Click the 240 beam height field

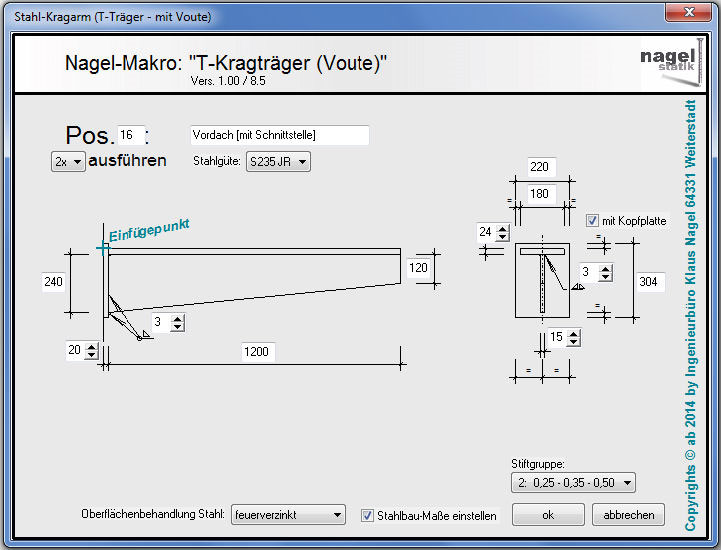(x=53, y=282)
